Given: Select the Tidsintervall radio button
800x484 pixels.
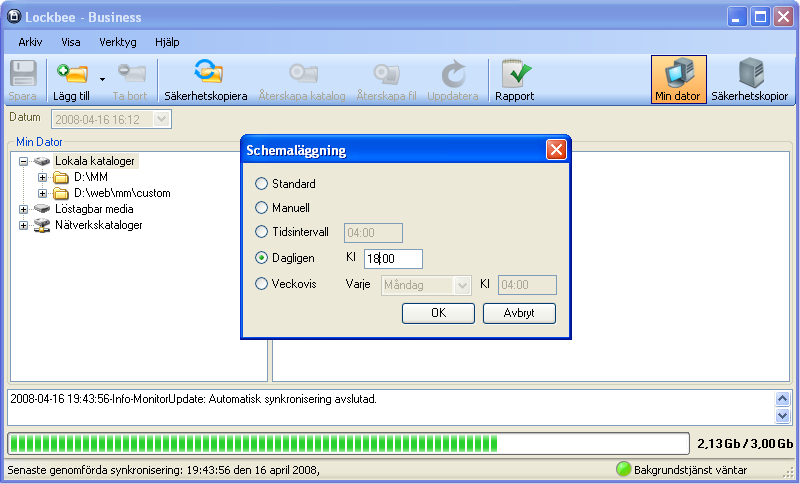Looking at the screenshot, I should click(x=261, y=232).
